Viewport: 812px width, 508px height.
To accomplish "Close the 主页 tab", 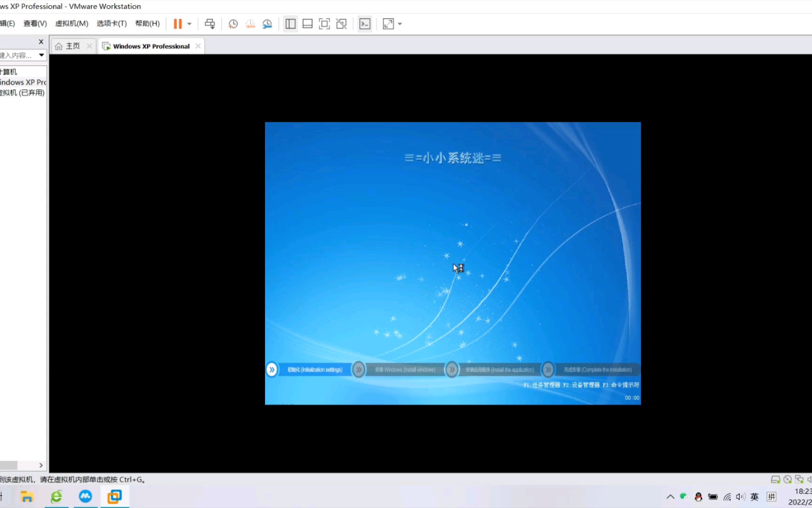I will (89, 46).
